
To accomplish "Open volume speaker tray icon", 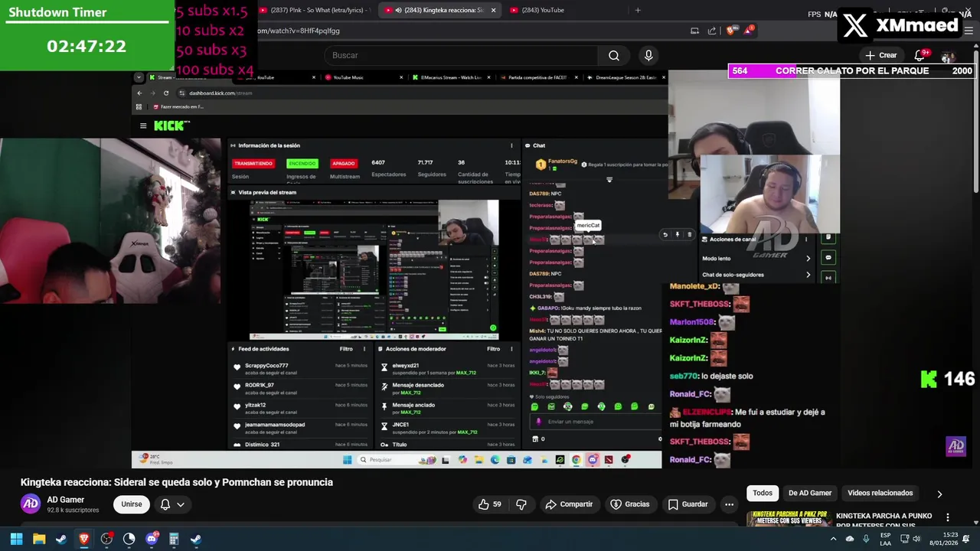I will click(x=916, y=539).
